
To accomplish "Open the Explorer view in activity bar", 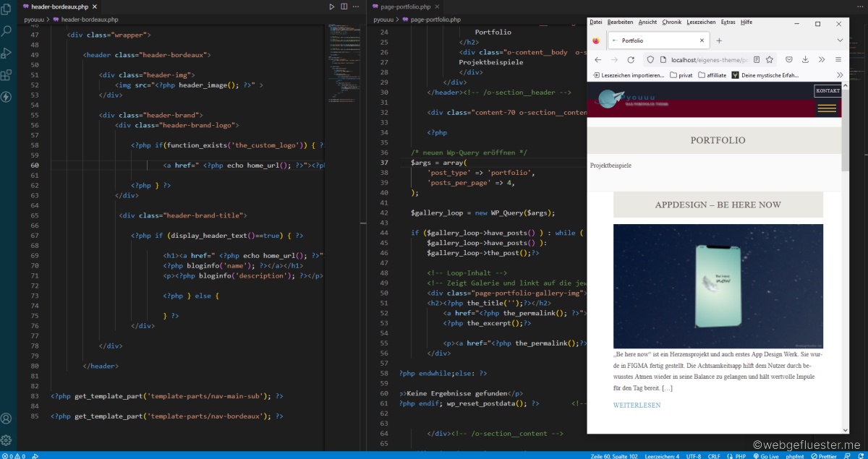I will [7, 10].
